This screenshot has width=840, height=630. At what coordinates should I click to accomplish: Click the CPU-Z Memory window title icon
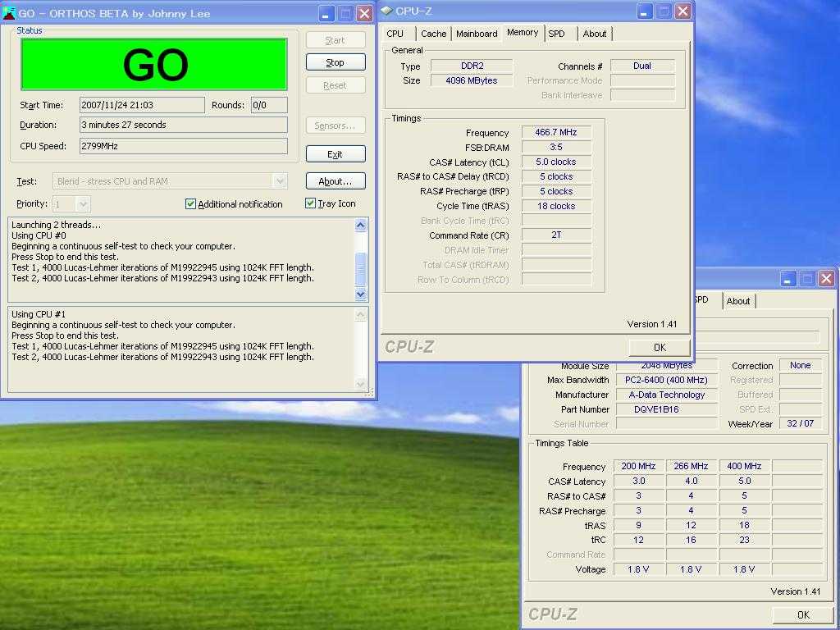tap(387, 10)
